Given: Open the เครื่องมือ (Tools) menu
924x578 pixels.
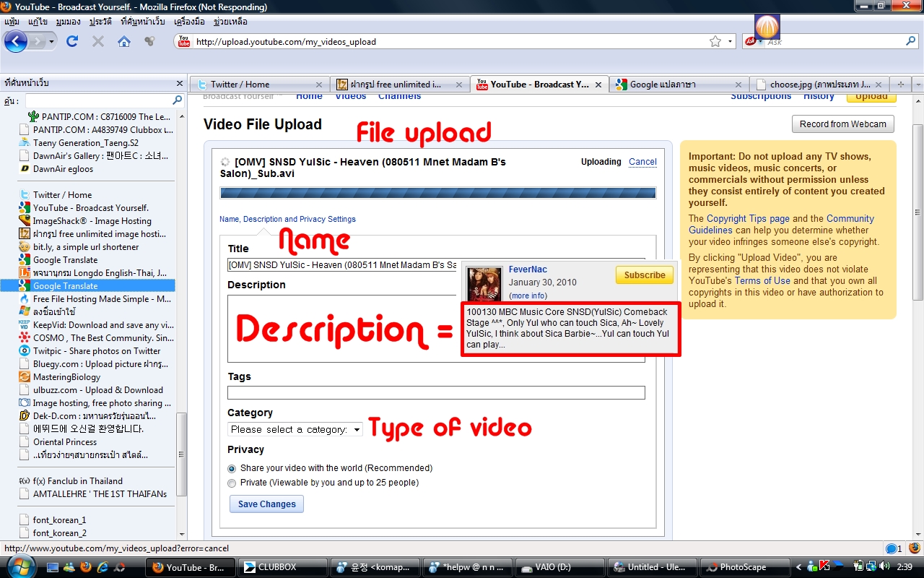Looking at the screenshot, I should pos(191,22).
